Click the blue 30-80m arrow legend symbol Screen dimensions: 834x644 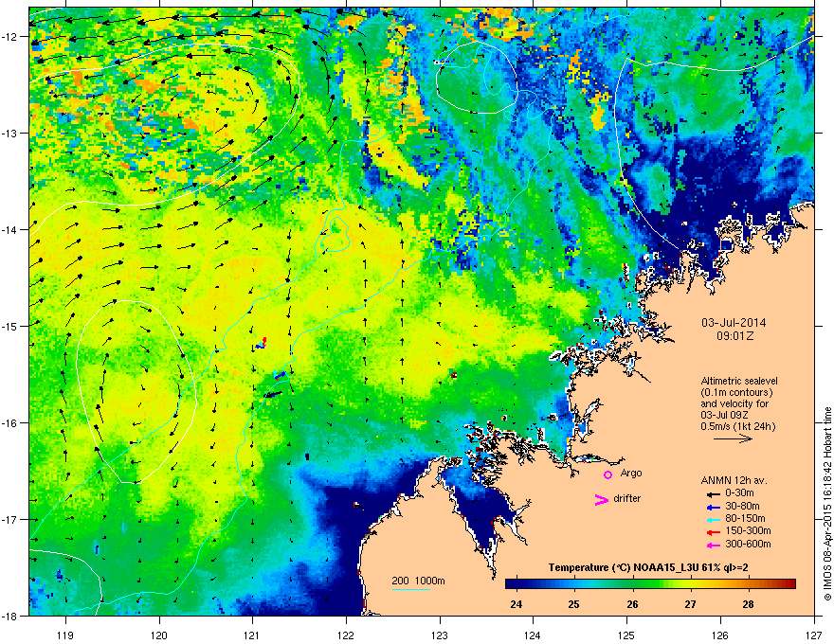click(714, 507)
